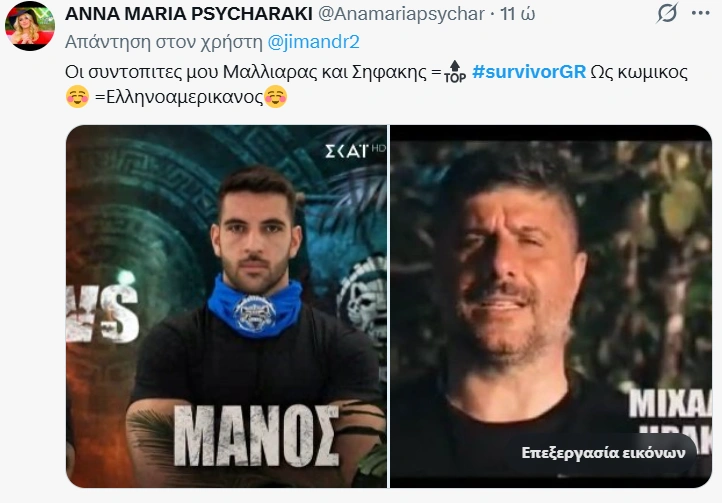722x503 pixels.
Task: Click the blue bandana team emblem
Action: (254, 313)
